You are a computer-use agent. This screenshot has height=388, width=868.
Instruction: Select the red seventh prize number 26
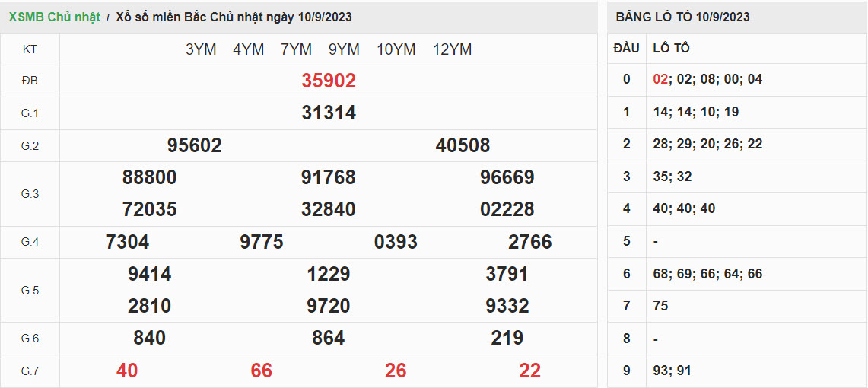(396, 371)
